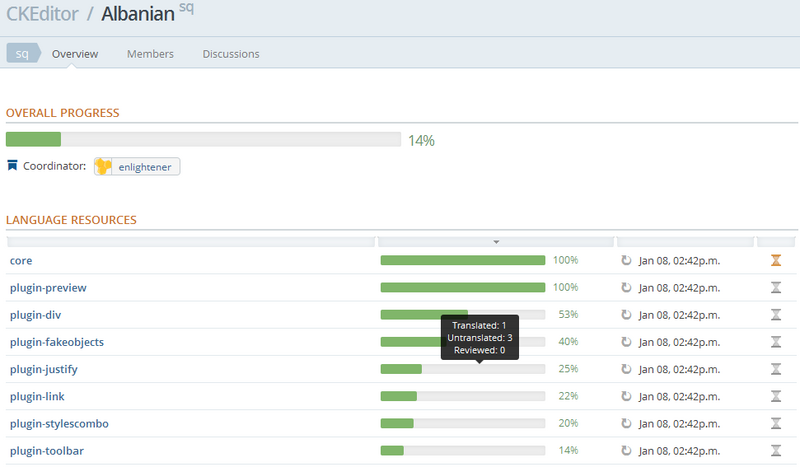Click the 20% value for plugin-stylescombo
This screenshot has width=800, height=467.
[x=568, y=423]
